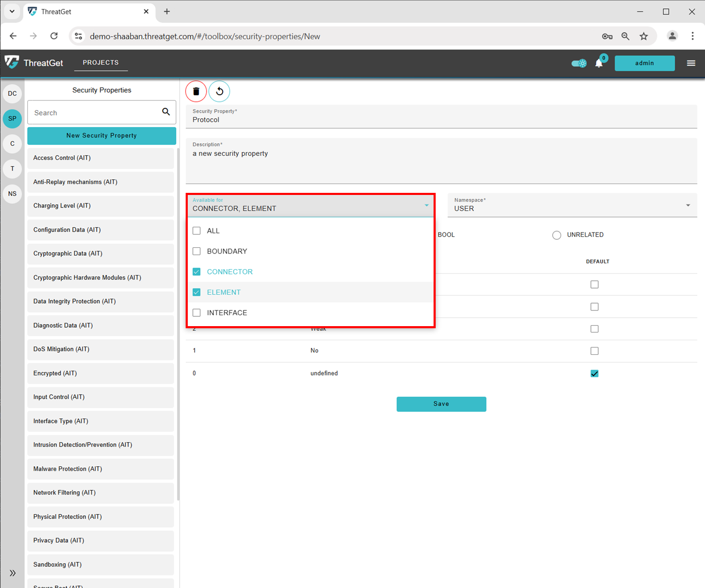Collapse the Available for dropdown
The width and height of the screenshot is (705, 588).
[x=426, y=205]
